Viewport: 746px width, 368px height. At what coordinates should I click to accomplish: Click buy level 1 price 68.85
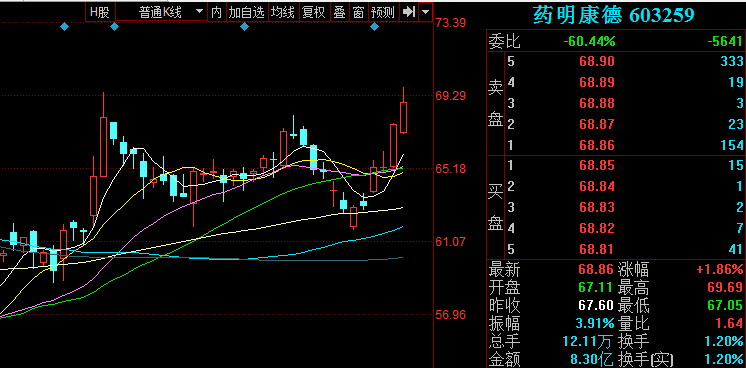[597, 166]
